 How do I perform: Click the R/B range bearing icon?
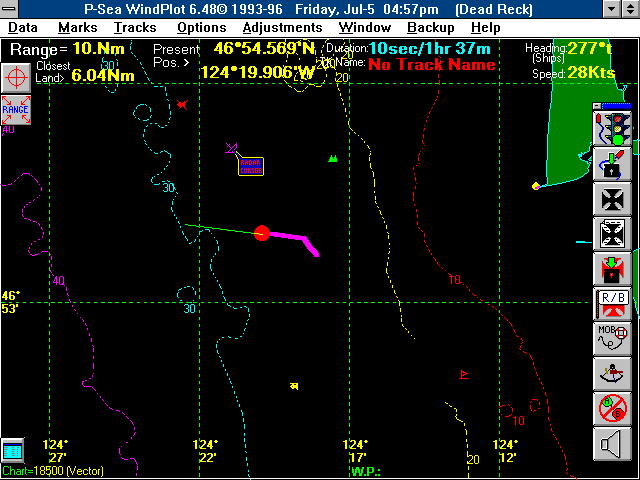612,304
